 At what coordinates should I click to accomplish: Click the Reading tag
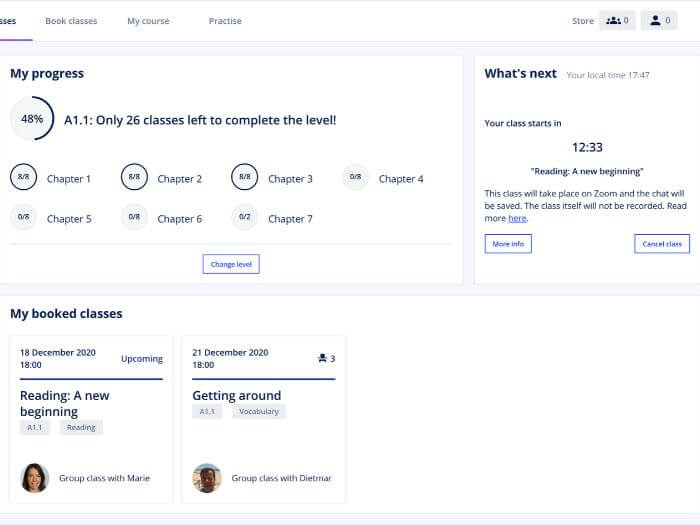click(x=81, y=427)
